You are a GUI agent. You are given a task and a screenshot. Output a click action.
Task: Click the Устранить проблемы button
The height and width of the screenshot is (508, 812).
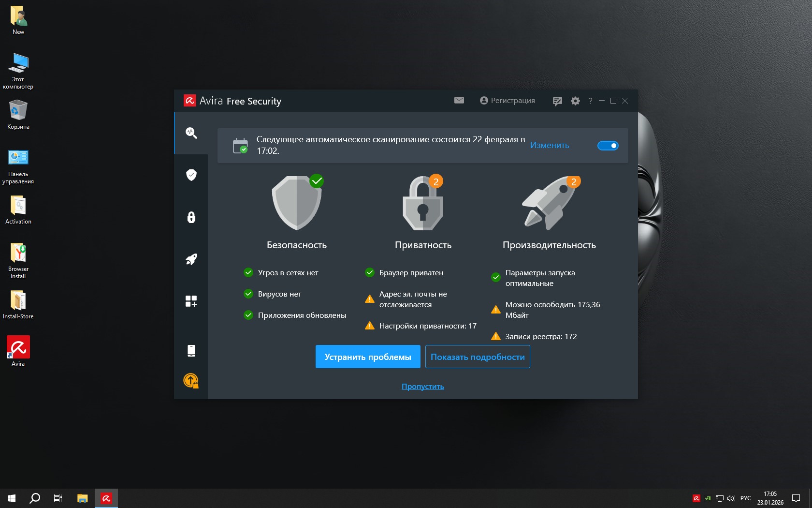tap(368, 357)
